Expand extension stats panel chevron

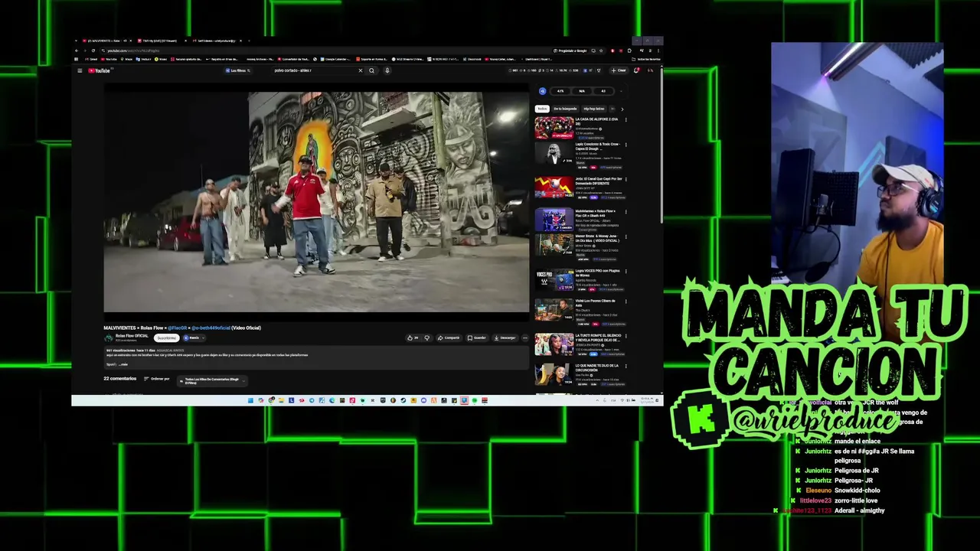click(621, 91)
